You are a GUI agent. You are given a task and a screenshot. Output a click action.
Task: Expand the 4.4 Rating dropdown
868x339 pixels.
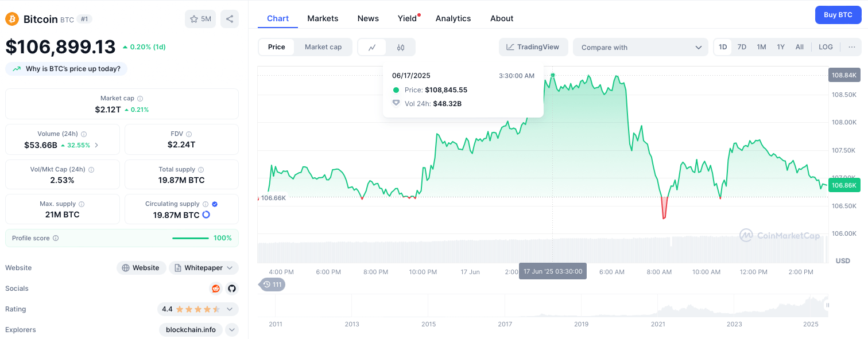(x=198, y=309)
